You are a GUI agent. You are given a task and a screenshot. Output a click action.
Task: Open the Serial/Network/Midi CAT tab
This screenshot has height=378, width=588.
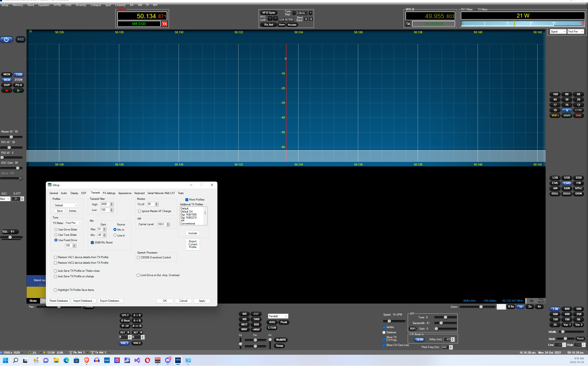[161, 193]
